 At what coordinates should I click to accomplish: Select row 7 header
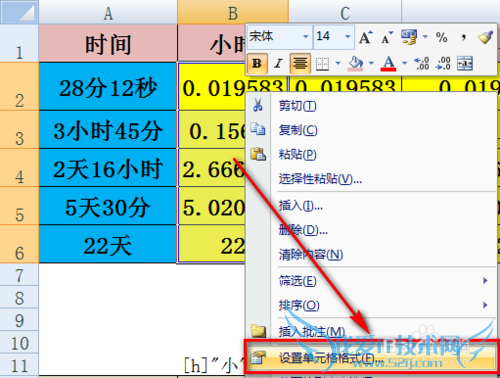[19, 275]
